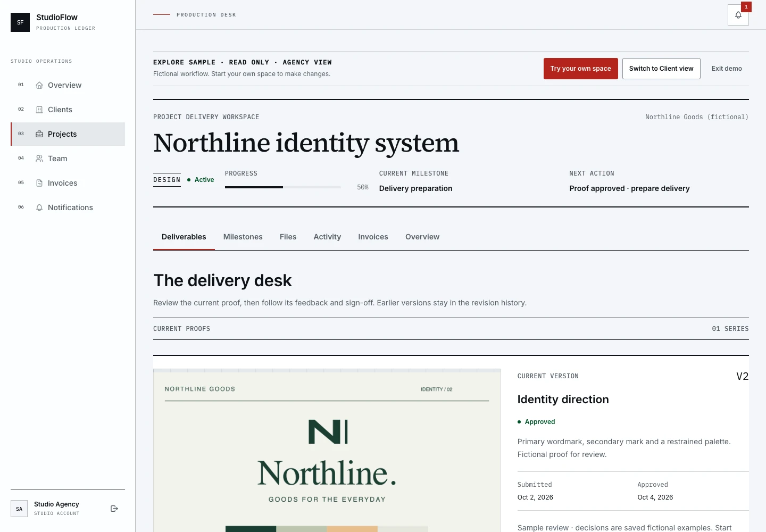Open Invoices in the sidebar
The image size is (766, 532).
pos(68,183)
